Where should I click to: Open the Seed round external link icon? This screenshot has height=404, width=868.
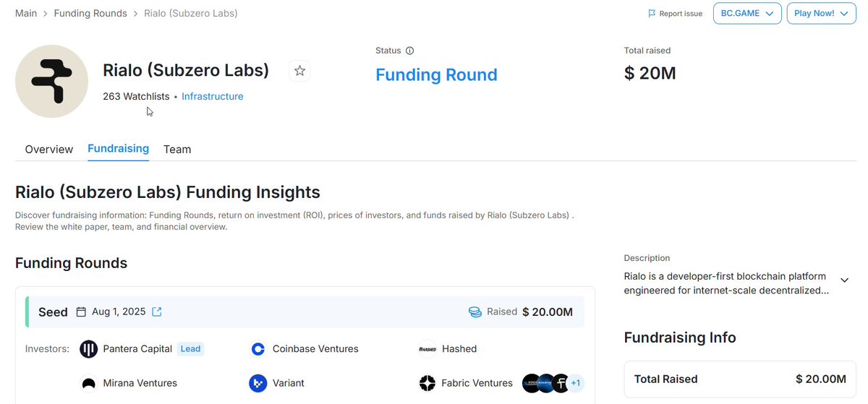(157, 312)
